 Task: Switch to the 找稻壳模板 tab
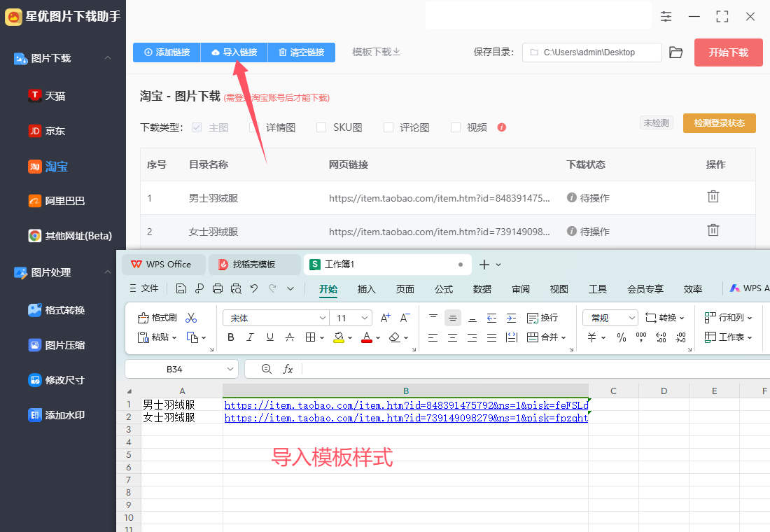pyautogui.click(x=254, y=265)
